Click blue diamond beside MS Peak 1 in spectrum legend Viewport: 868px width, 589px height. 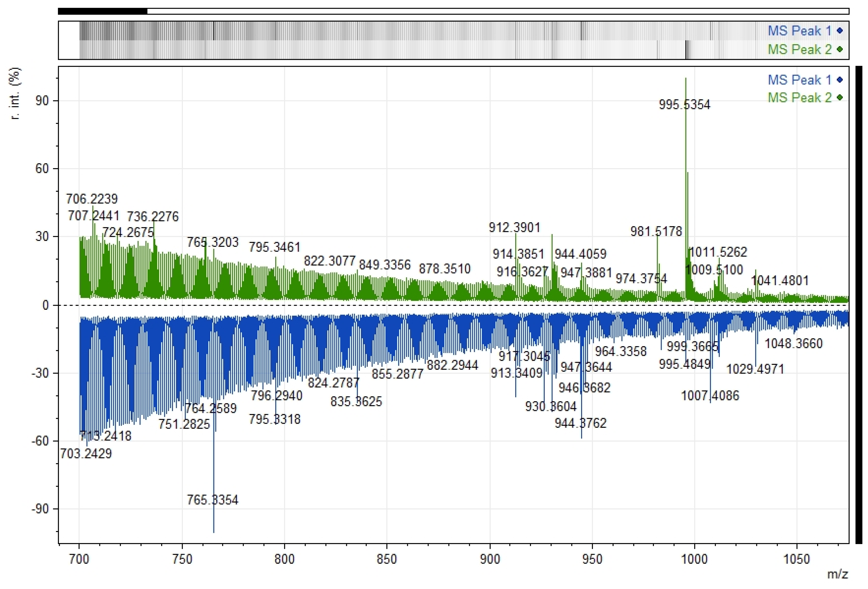coord(840,80)
